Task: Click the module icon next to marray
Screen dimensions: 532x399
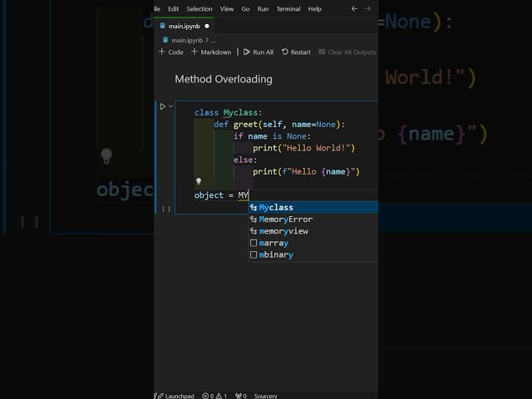Action: [x=253, y=243]
